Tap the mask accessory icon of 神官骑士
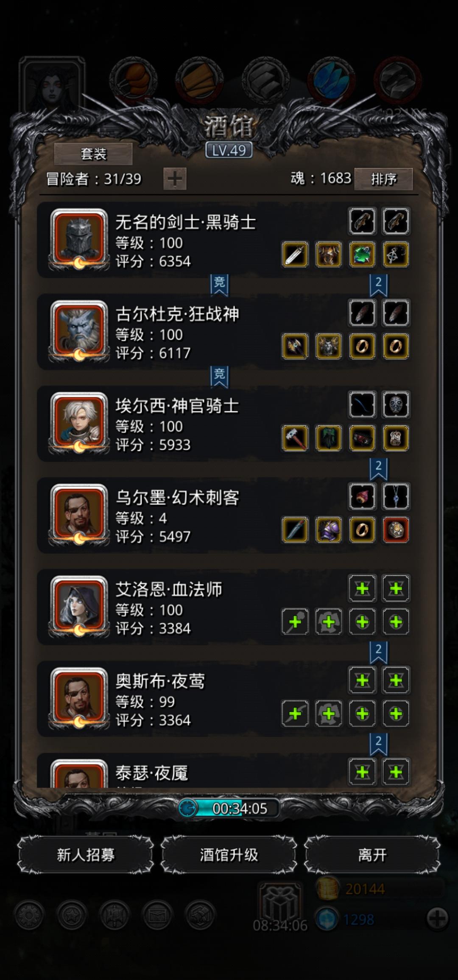The width and height of the screenshot is (458, 980). pyautogui.click(x=396, y=405)
